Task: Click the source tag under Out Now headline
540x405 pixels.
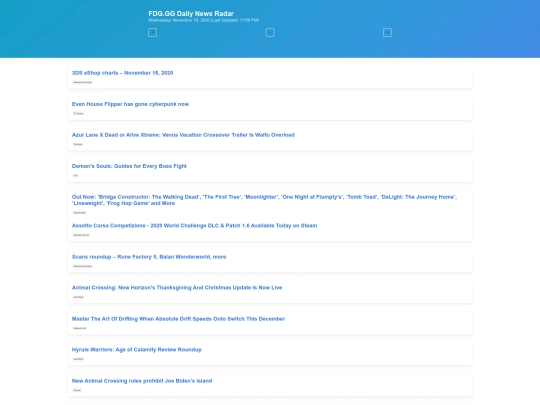Action: pos(79,213)
